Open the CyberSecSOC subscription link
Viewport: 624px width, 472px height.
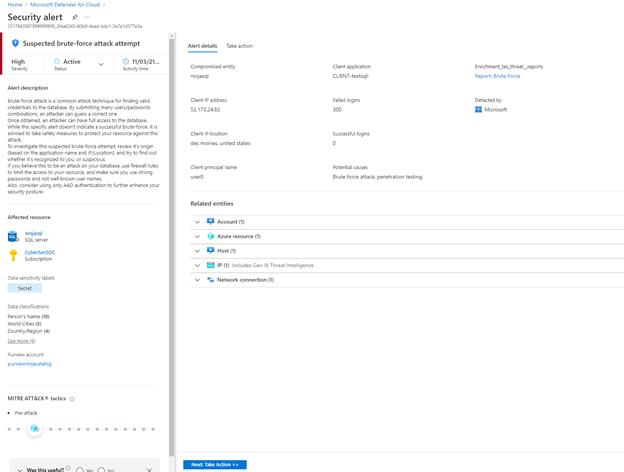(x=40, y=252)
